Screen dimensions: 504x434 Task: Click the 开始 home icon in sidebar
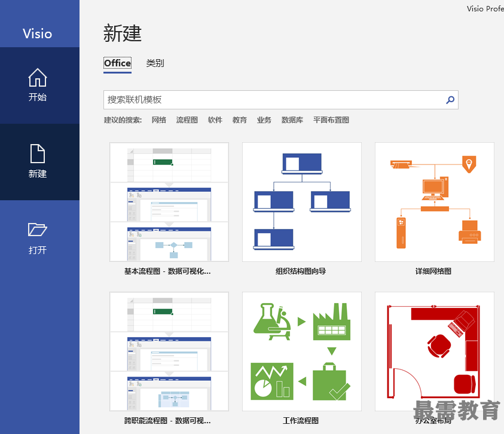pyautogui.click(x=38, y=78)
